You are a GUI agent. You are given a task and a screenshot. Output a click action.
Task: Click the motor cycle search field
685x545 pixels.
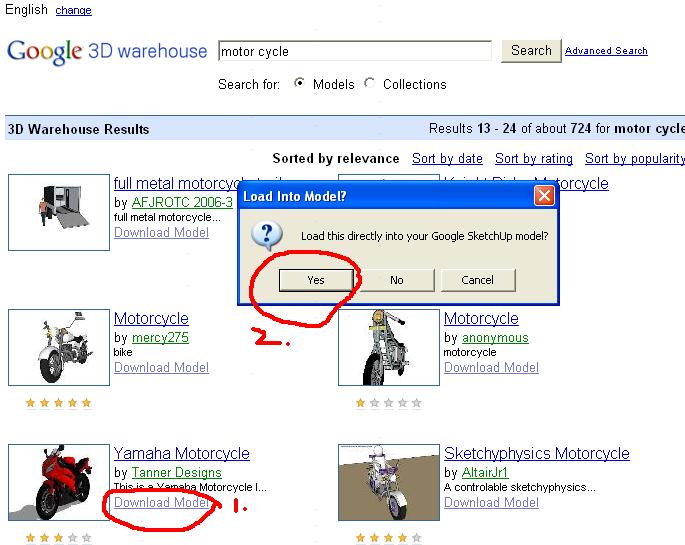pyautogui.click(x=355, y=52)
